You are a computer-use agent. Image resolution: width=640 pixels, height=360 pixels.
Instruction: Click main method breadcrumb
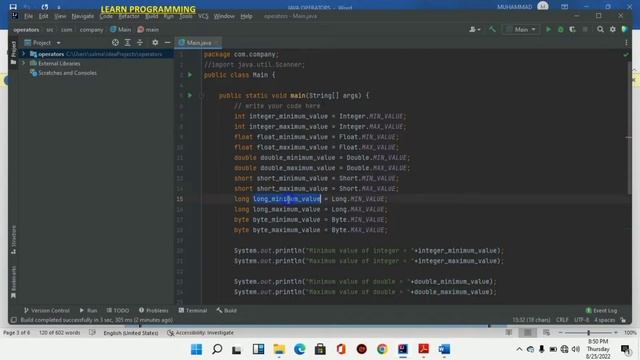pyautogui.click(x=148, y=30)
